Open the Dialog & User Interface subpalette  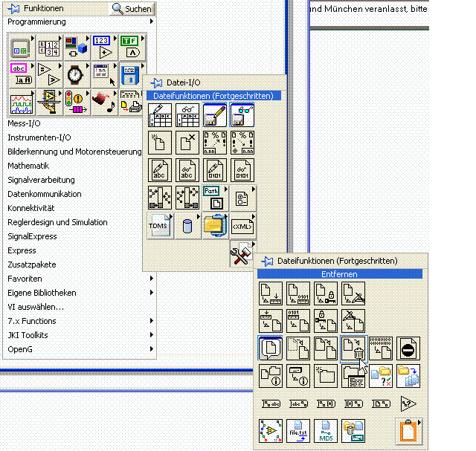[x=104, y=74]
